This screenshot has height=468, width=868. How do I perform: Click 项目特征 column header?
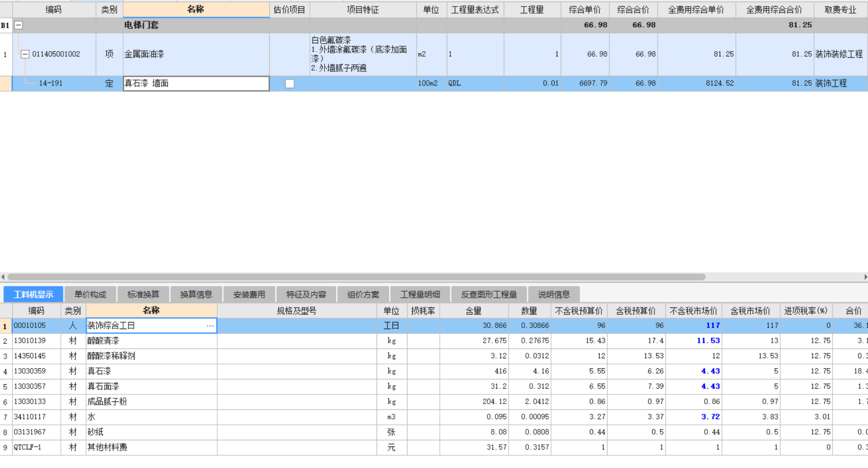[x=363, y=10]
